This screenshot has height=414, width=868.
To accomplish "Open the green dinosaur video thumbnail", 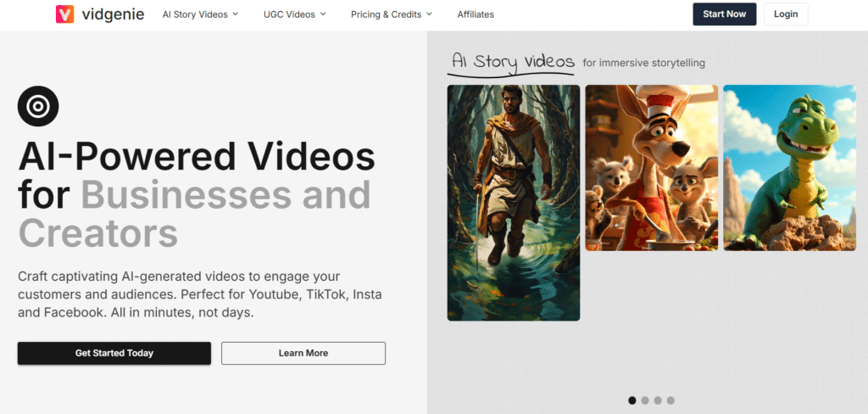I will click(789, 167).
